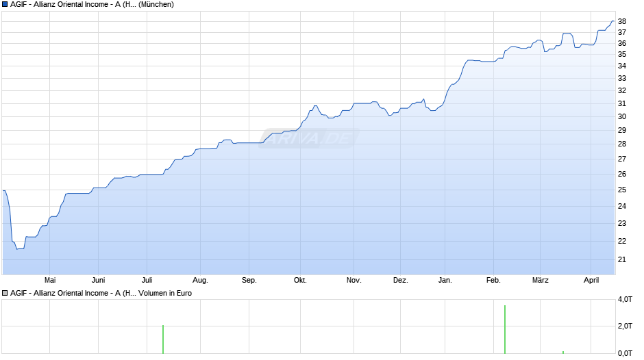This screenshot has width=644, height=360.
Task: Click the tiny green volume bar in March
Action: pyautogui.click(x=563, y=352)
